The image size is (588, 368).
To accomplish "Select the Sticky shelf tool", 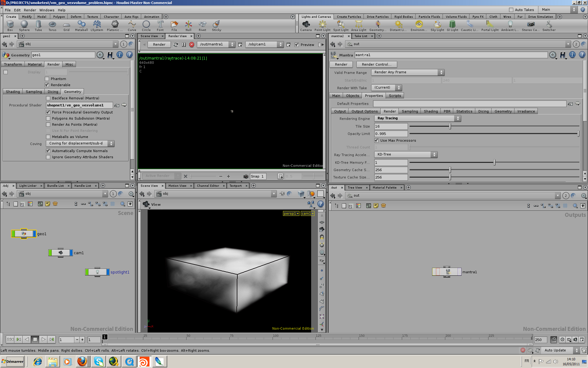I will [217, 26].
